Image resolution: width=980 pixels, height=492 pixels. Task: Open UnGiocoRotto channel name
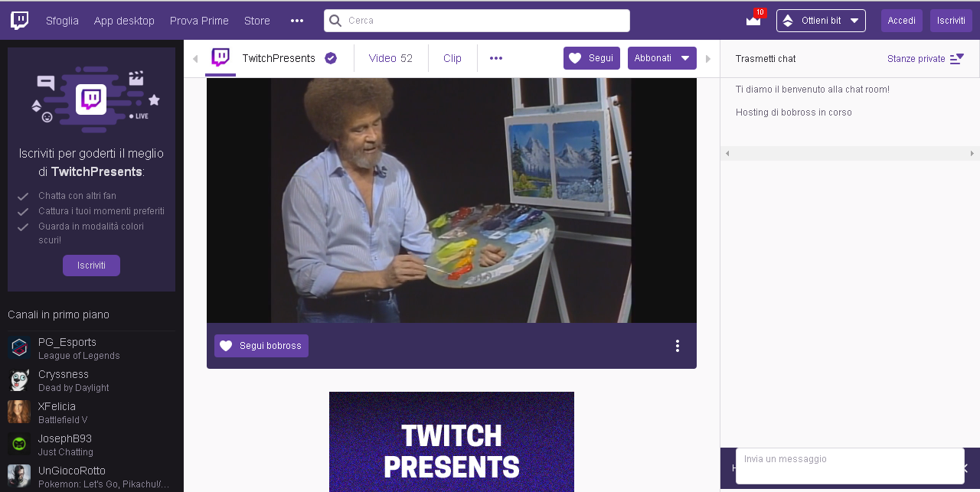click(72, 471)
